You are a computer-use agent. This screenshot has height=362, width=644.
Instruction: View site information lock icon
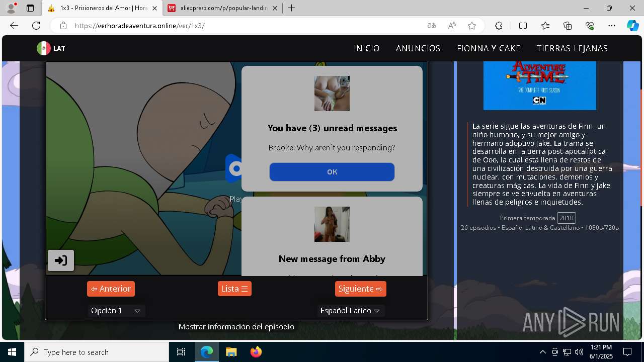point(63,26)
